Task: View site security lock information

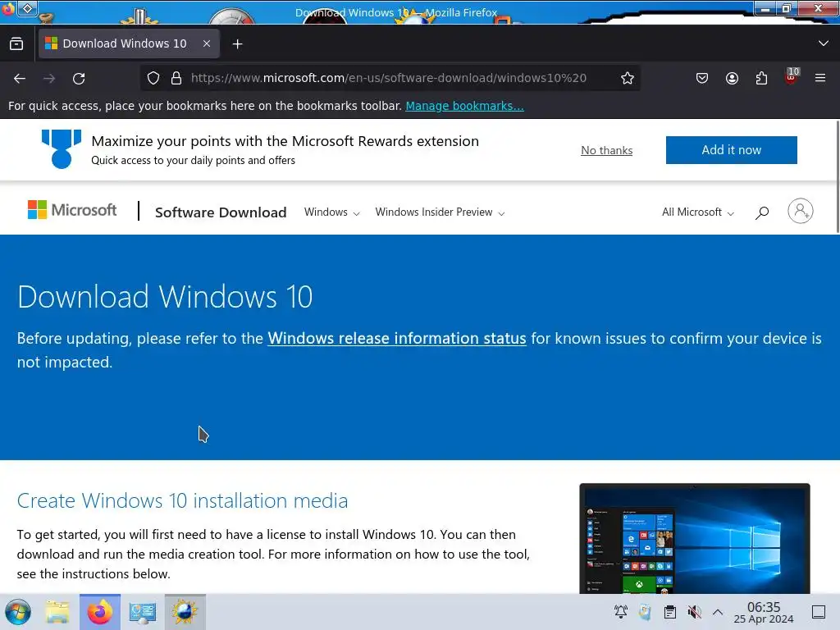Action: (176, 78)
